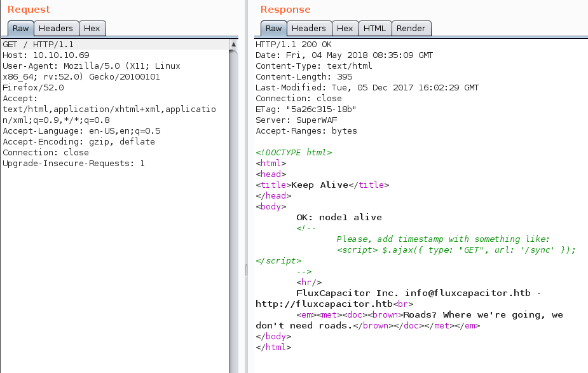The image size is (588, 373).
Task: Click the Content-Type: text/html line
Action: click(x=314, y=66)
